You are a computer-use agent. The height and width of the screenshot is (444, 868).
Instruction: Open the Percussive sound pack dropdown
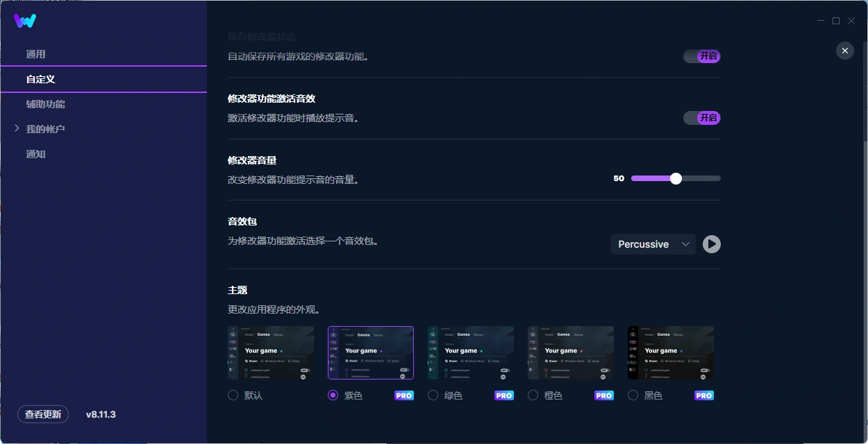(x=653, y=244)
